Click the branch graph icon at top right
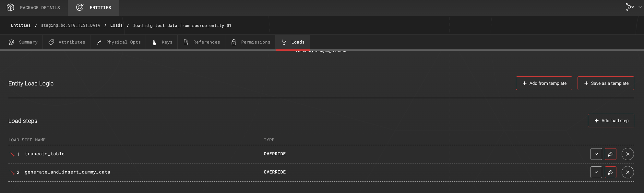644x193 pixels. pos(629,7)
